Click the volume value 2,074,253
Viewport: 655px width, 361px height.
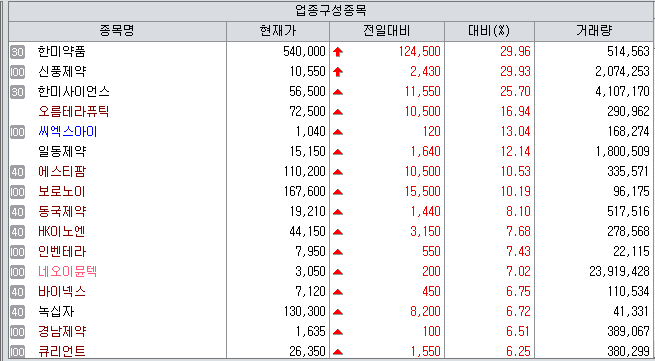(622, 72)
